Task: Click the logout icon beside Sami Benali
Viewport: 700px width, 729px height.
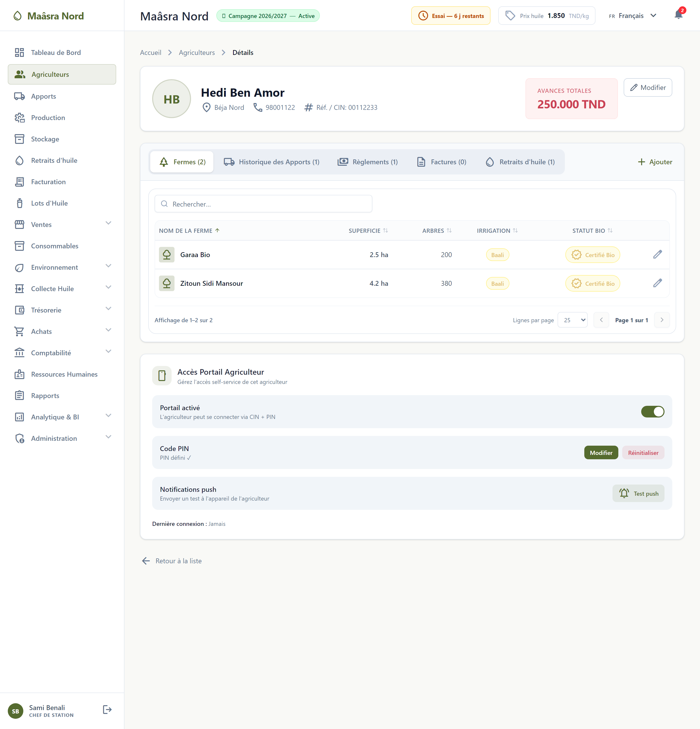Action: pyautogui.click(x=107, y=710)
